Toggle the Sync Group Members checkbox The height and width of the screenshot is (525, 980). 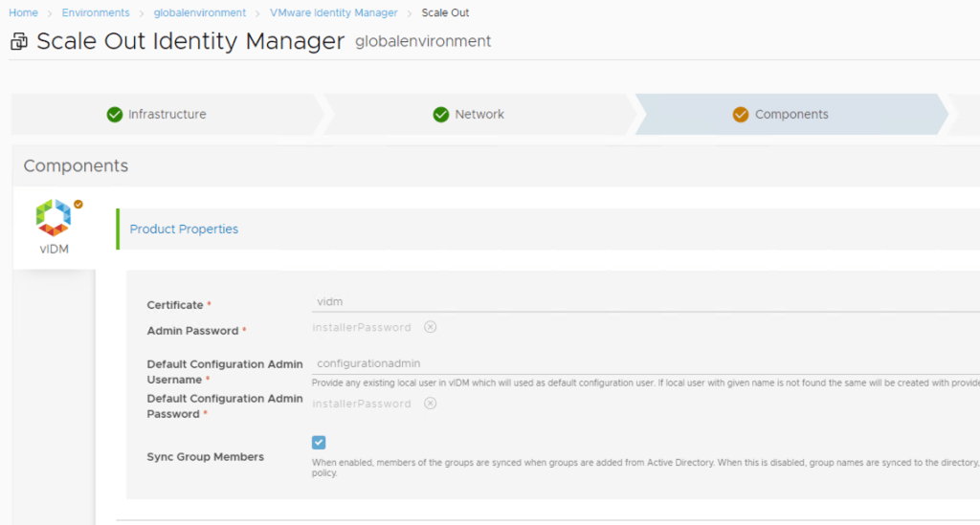pos(319,443)
